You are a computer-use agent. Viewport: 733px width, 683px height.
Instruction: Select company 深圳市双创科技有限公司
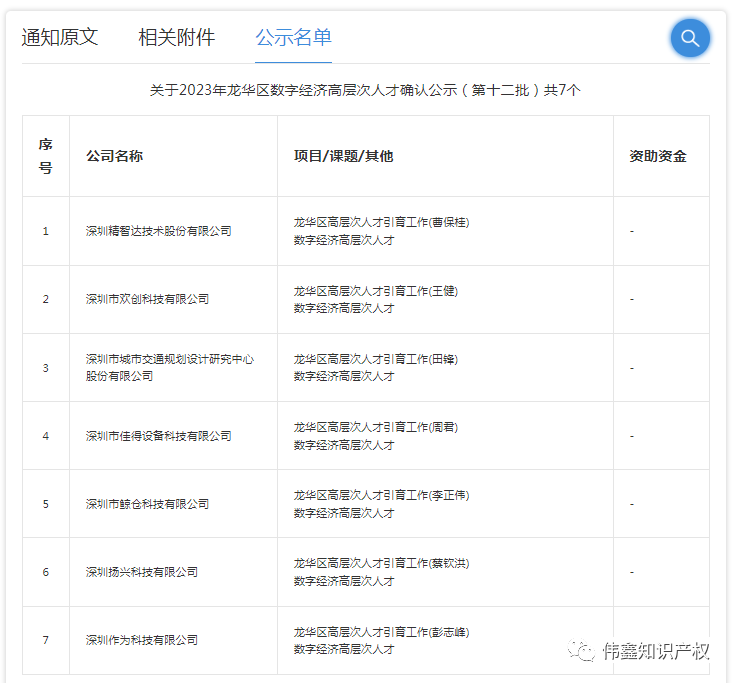(147, 299)
